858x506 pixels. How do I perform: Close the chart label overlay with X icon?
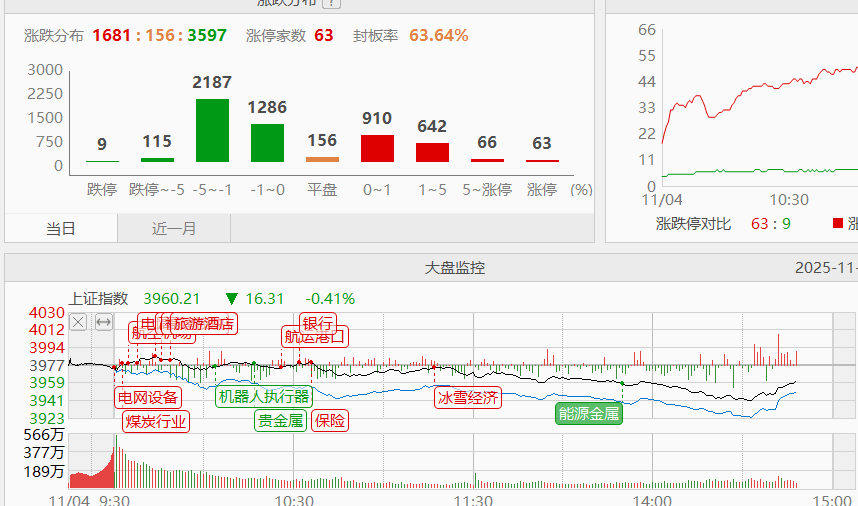[78, 322]
